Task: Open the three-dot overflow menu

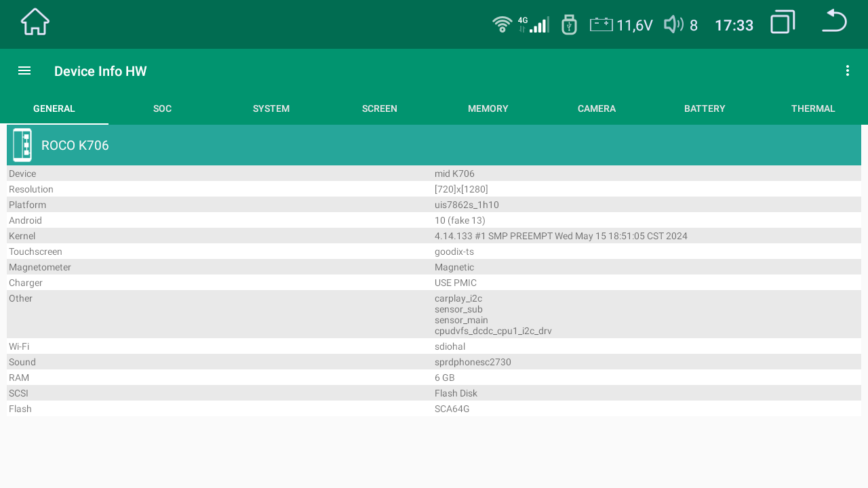Action: pos(847,70)
